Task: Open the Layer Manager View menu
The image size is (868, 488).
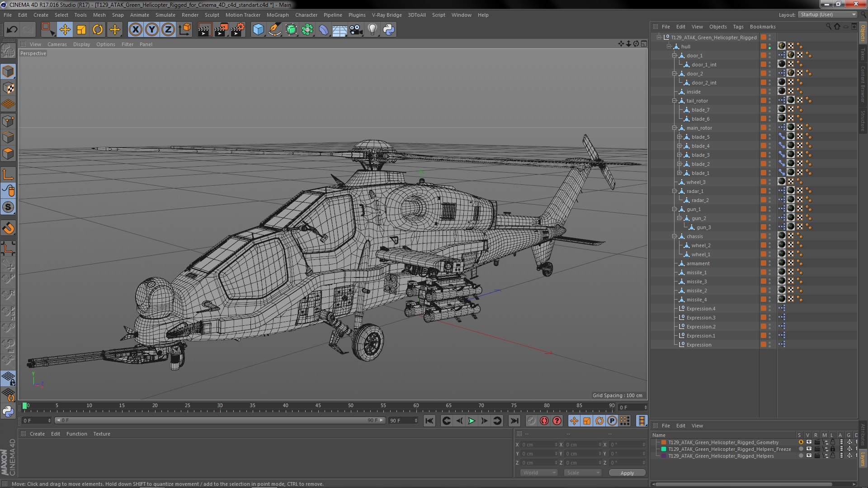Action: click(x=697, y=426)
